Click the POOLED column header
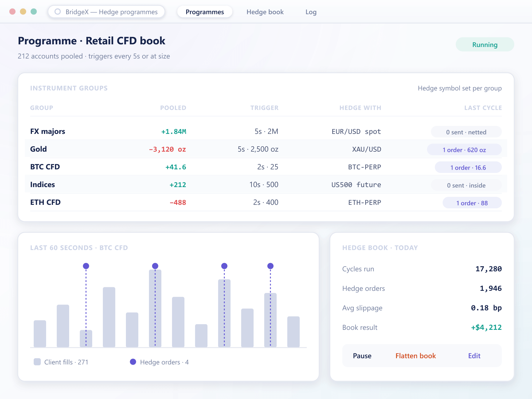 [x=173, y=108]
